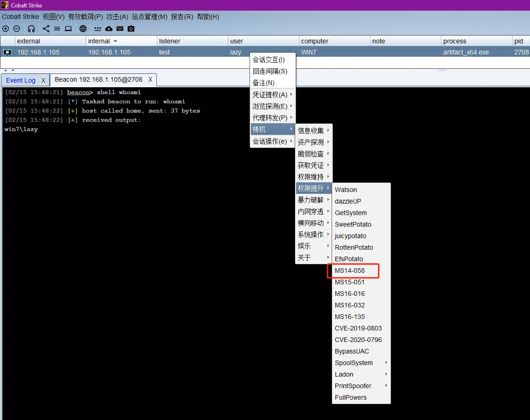Close the Beacon 192.168.1.105@2708 tab

click(150, 80)
